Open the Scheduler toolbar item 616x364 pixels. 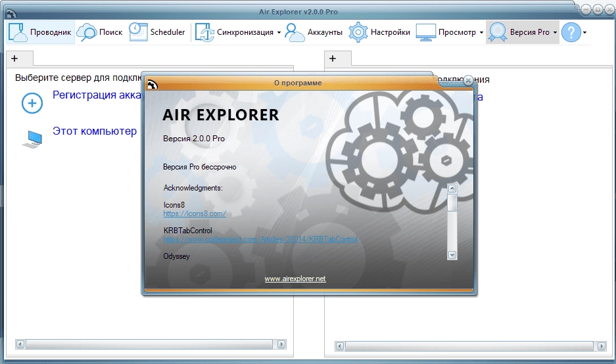click(x=157, y=32)
